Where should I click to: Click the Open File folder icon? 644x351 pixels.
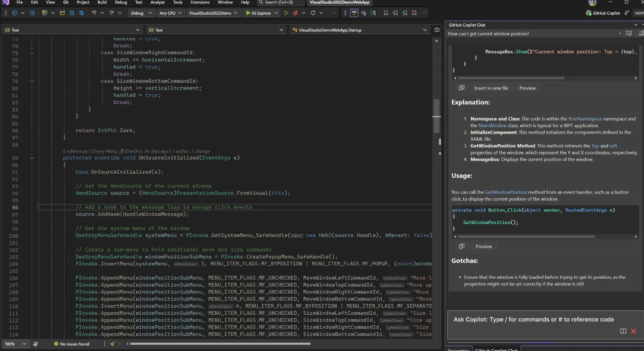(62, 13)
